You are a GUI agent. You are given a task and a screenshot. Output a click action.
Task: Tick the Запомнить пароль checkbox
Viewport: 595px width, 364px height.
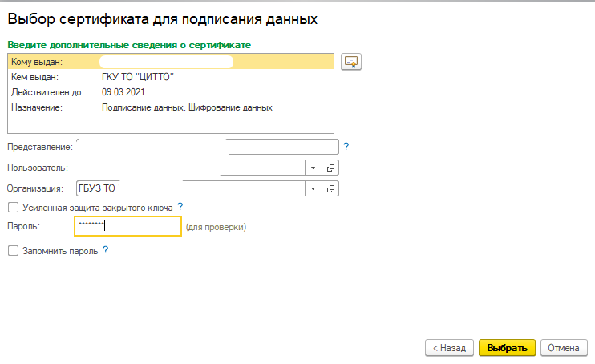13,251
